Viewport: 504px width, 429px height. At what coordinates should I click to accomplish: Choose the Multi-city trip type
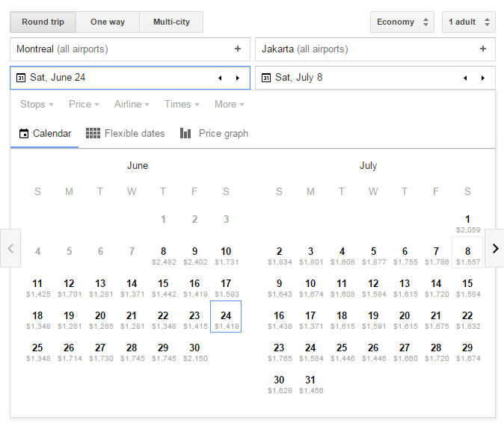pos(171,22)
